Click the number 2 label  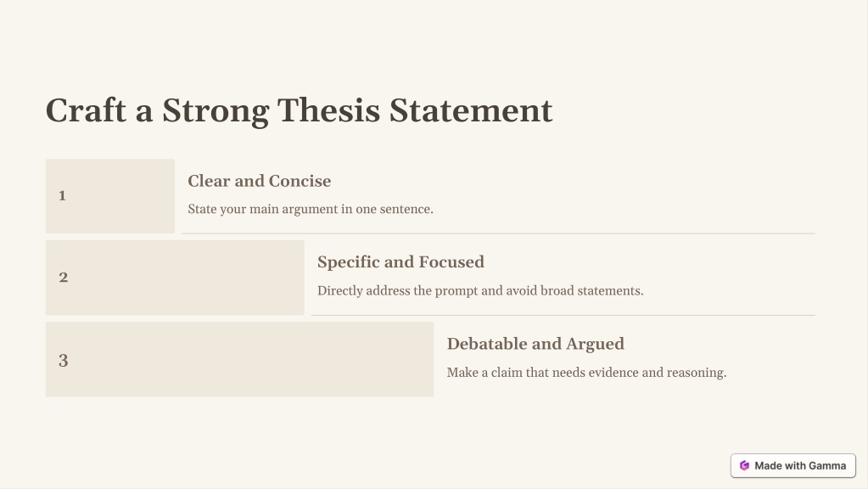(63, 278)
